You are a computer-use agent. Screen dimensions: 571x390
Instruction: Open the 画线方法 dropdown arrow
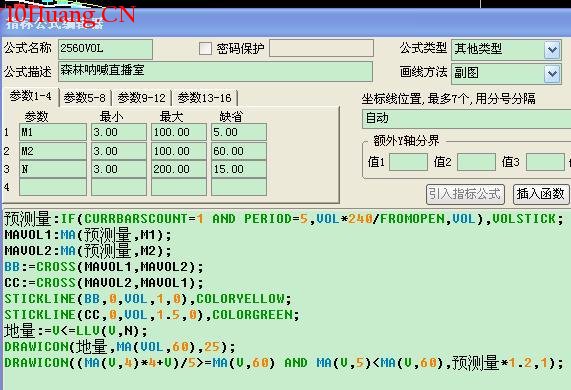click(x=552, y=74)
